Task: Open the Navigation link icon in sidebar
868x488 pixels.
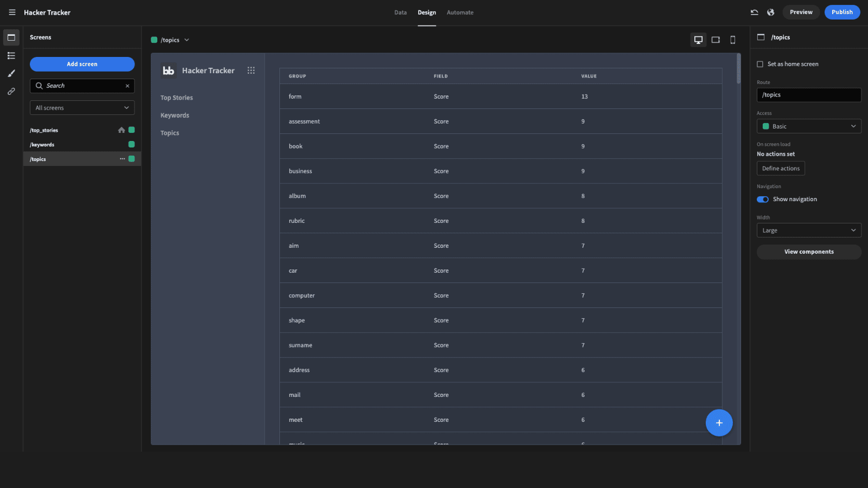Action: pyautogui.click(x=11, y=91)
